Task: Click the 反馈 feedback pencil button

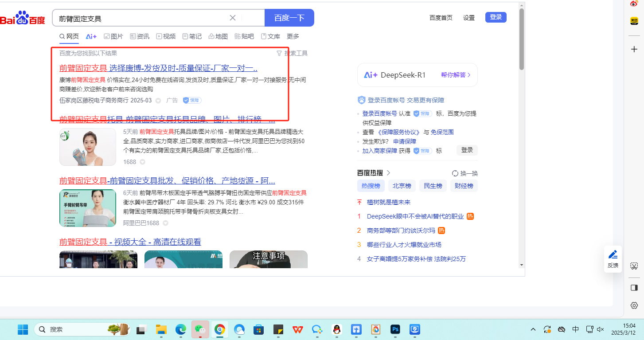Action: pos(613,258)
